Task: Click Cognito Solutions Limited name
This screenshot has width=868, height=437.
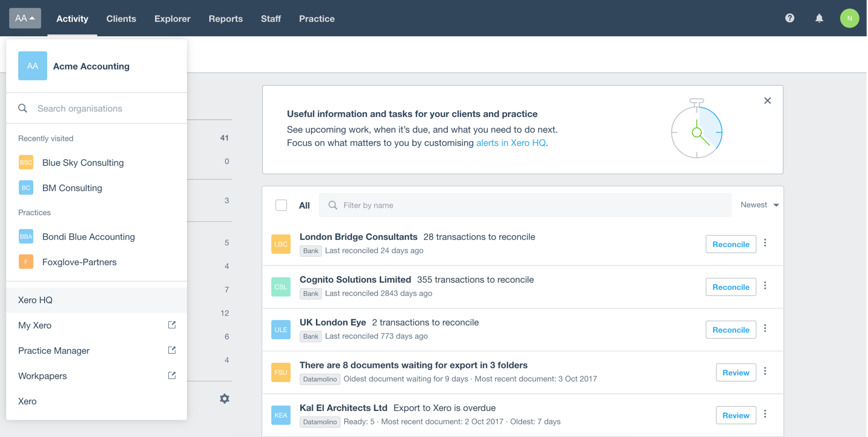Action: click(x=355, y=280)
